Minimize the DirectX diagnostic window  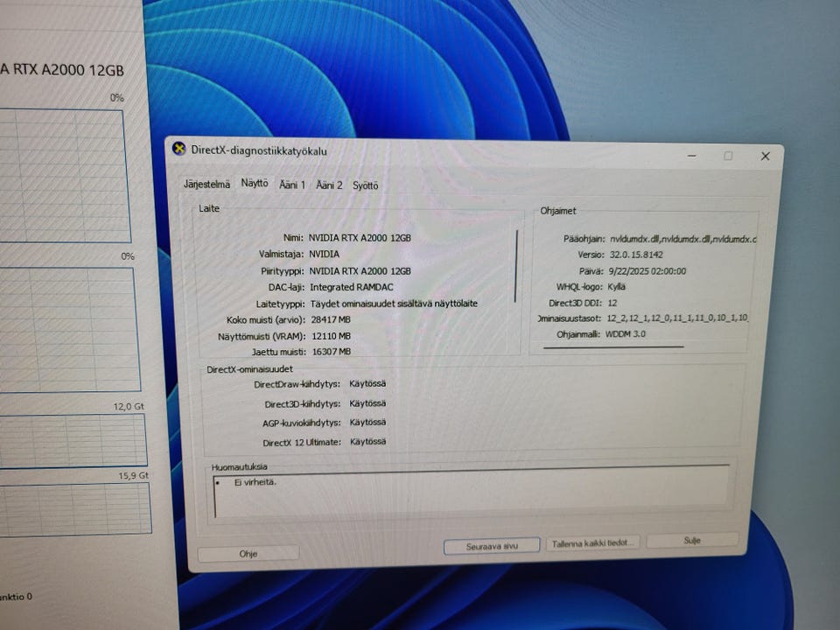pos(691,156)
